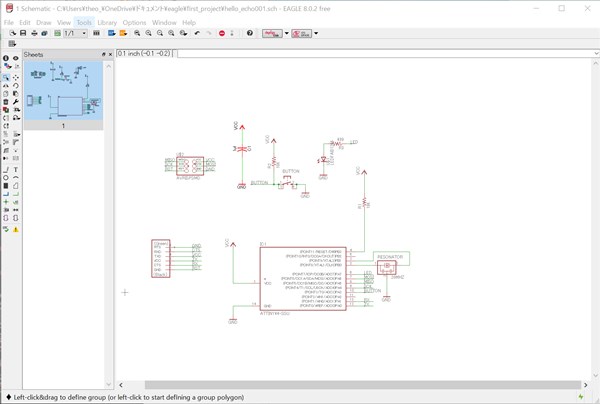Select the Delete trash can tool
The width and height of the screenshot is (600, 404).
pos(6,102)
